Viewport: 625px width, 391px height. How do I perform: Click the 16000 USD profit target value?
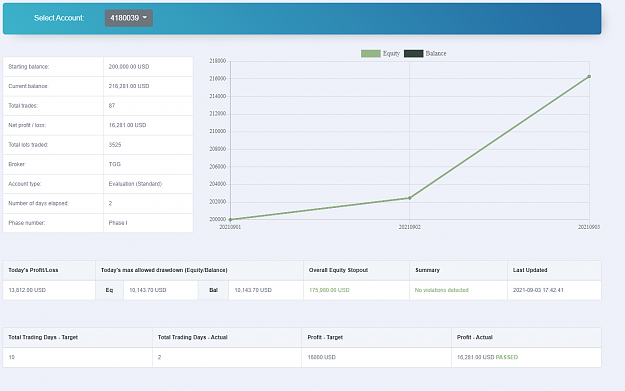pyautogui.click(x=322, y=357)
